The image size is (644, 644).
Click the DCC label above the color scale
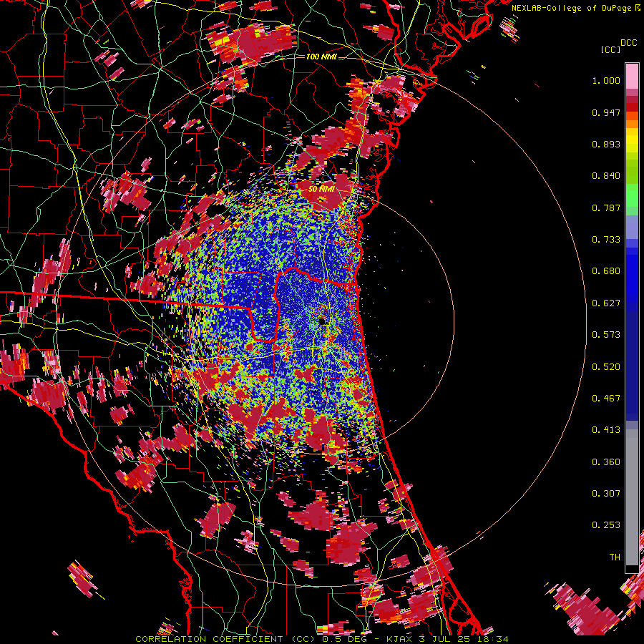628,43
